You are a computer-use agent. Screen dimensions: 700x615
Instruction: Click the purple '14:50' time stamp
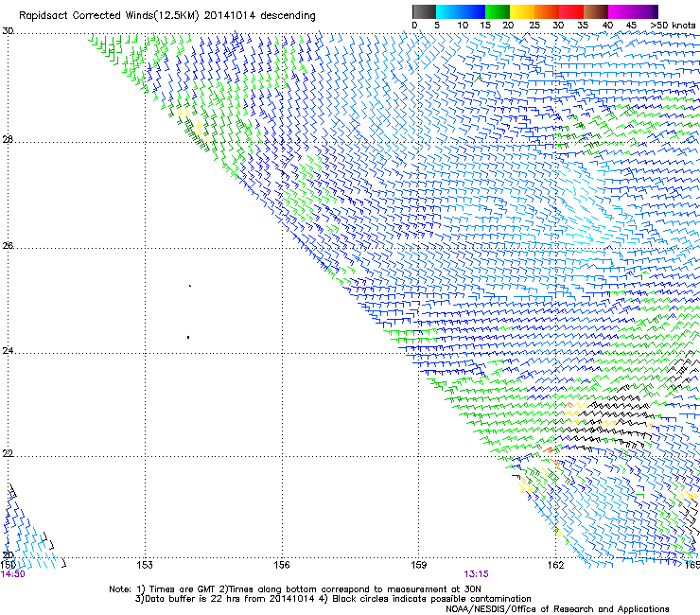13,574
